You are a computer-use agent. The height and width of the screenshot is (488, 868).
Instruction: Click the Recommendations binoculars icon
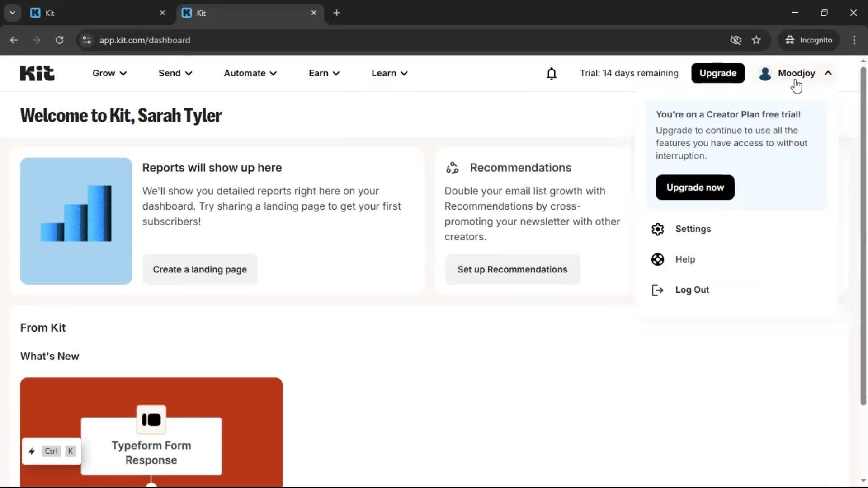click(452, 168)
